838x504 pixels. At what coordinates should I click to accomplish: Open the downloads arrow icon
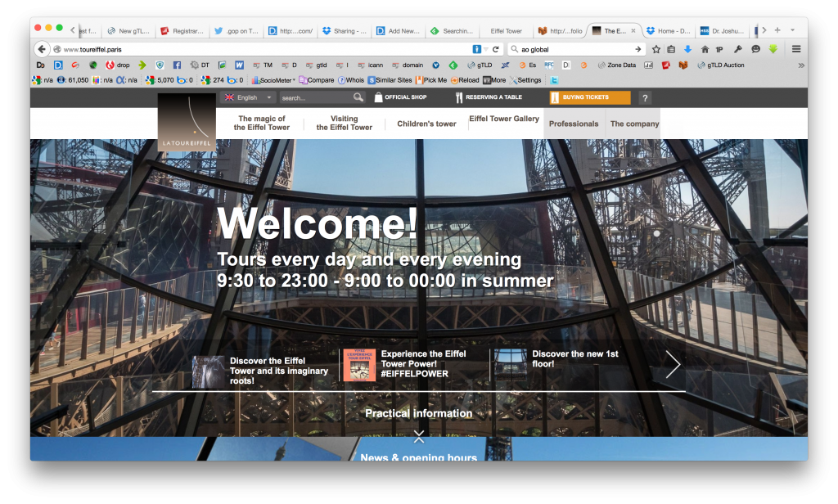pyautogui.click(x=687, y=49)
